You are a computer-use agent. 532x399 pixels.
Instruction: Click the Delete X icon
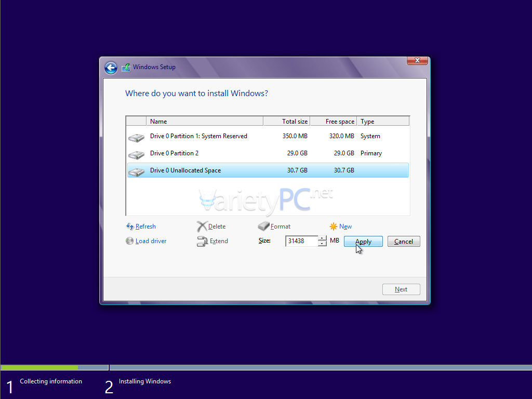(202, 227)
